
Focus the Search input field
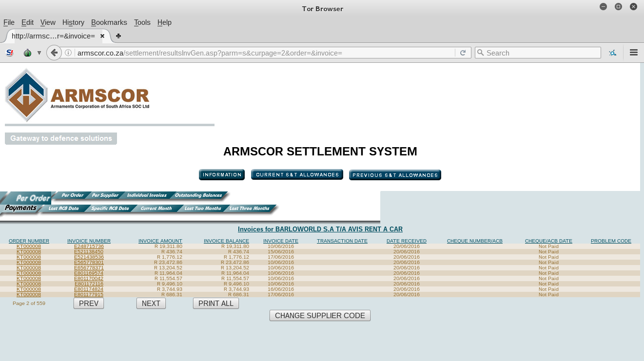(538, 53)
